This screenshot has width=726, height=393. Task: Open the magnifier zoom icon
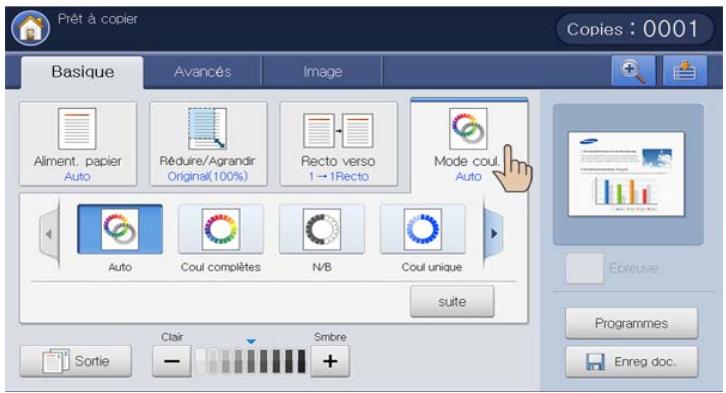click(x=633, y=71)
